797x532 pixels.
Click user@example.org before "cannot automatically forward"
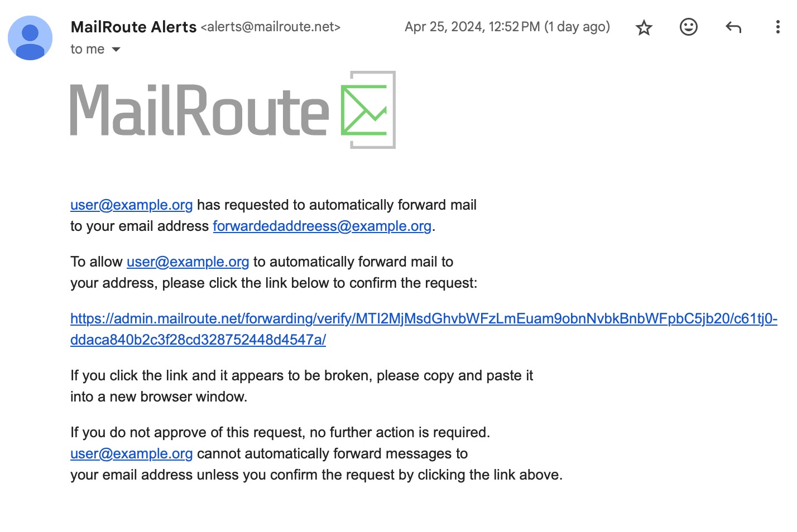[x=132, y=454]
